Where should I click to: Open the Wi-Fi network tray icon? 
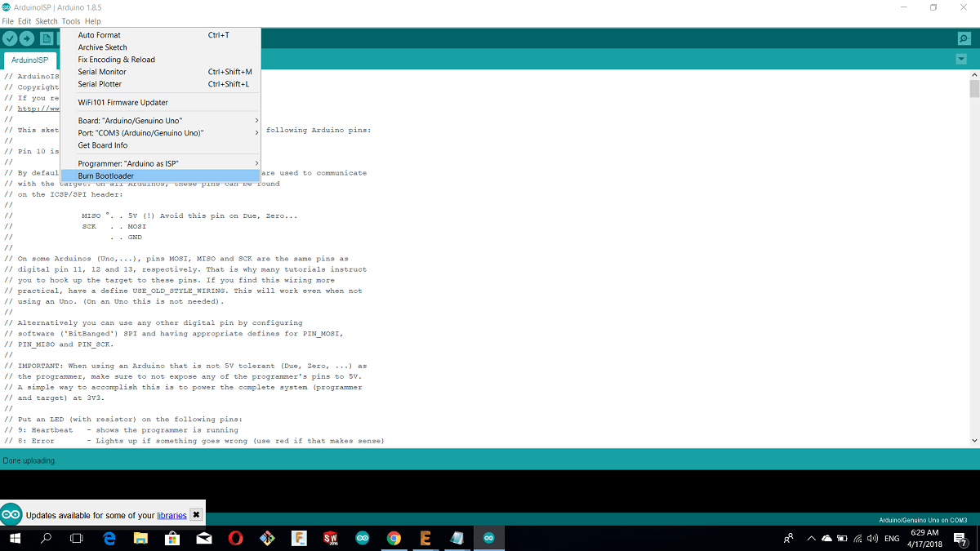point(857,539)
